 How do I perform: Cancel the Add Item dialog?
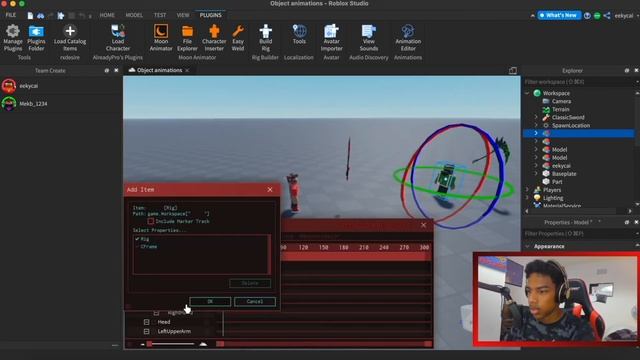(x=255, y=301)
